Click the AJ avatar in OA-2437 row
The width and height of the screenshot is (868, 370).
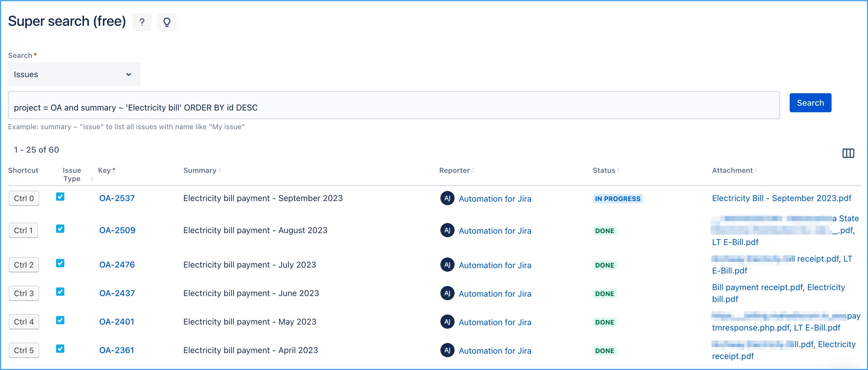[447, 293]
